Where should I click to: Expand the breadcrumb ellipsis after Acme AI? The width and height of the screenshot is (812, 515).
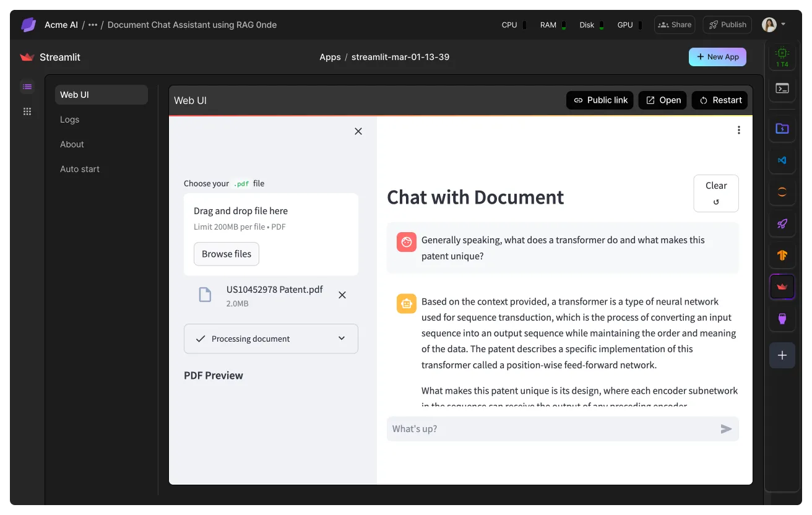click(93, 25)
